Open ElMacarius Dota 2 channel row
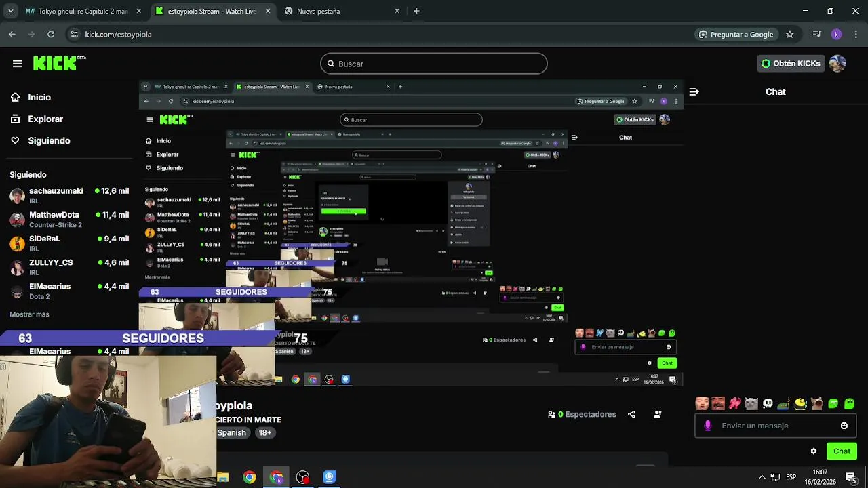 pyautogui.click(x=69, y=291)
